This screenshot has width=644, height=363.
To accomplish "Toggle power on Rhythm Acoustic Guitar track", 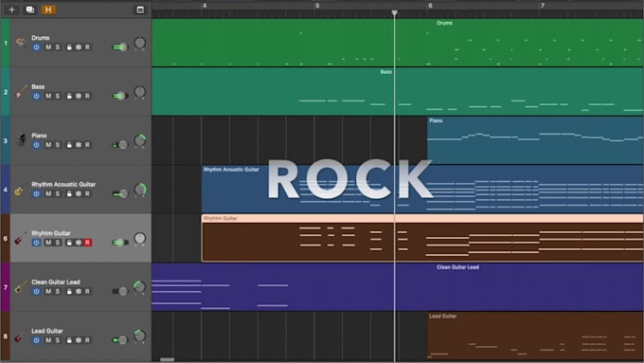I will pos(37,193).
